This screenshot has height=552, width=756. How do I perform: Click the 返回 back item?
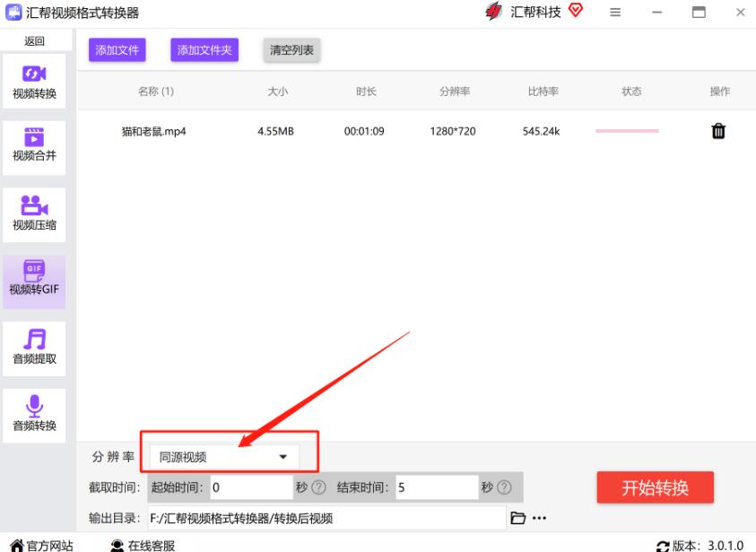[x=34, y=41]
